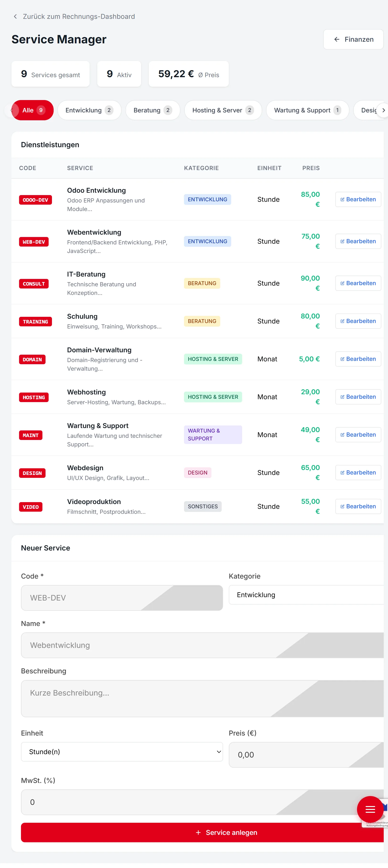Click the back chevron beside Rechnungs-Dashboard
The image size is (388, 868).
point(15,16)
